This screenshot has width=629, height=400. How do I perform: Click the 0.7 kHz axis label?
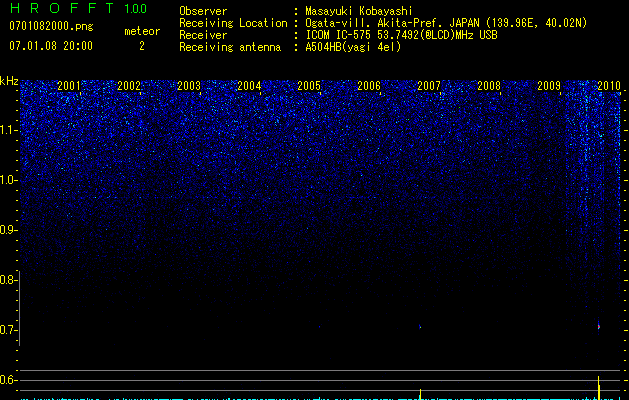coord(7,330)
